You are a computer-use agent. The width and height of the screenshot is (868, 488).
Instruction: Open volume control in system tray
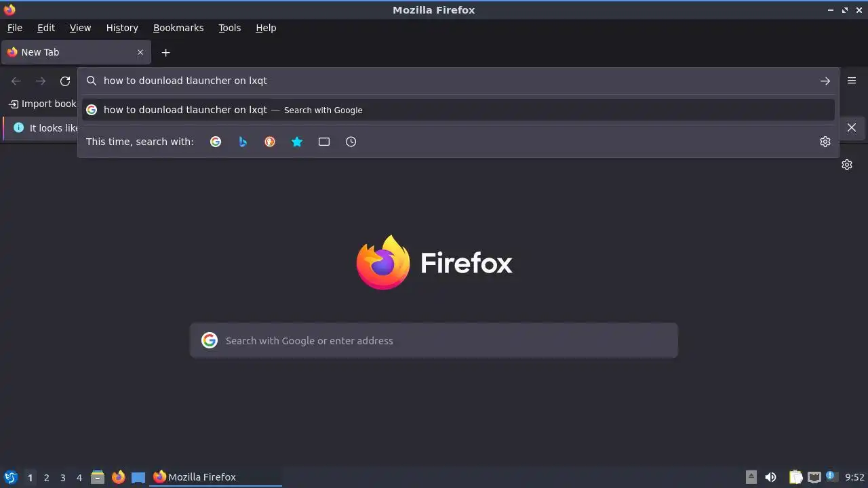[x=770, y=477]
